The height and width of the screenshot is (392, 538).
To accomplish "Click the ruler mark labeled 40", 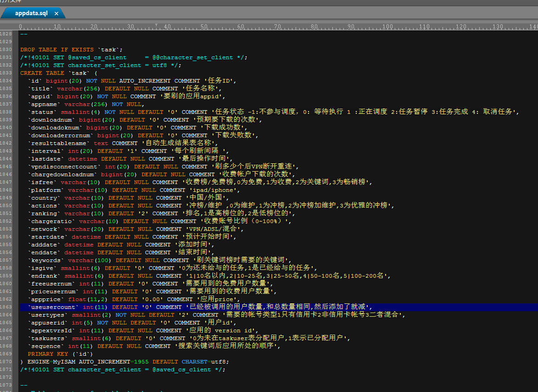I will [x=167, y=27].
